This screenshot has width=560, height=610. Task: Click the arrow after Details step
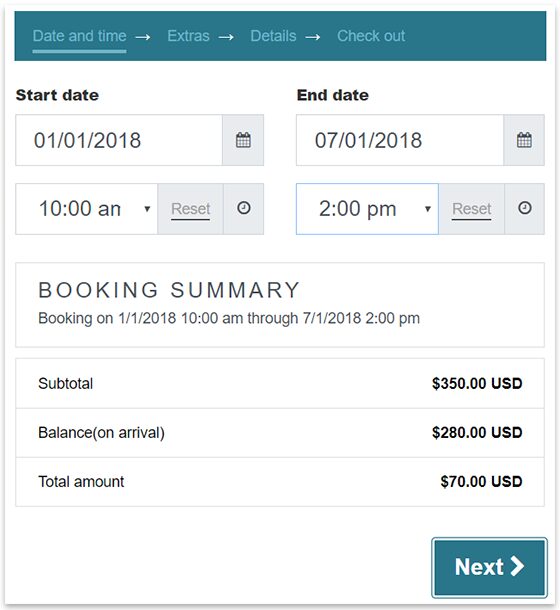pos(313,37)
